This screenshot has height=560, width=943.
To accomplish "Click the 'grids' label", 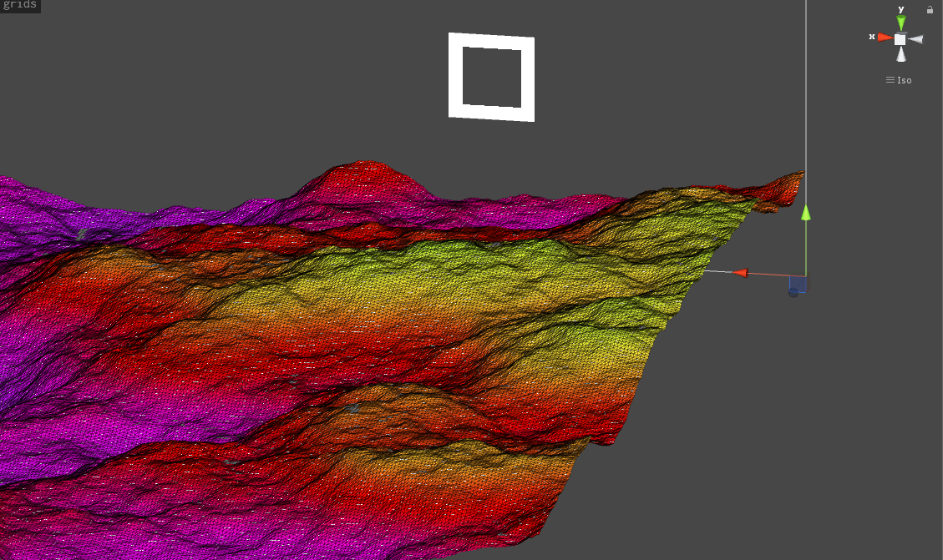I will [20, 5].
